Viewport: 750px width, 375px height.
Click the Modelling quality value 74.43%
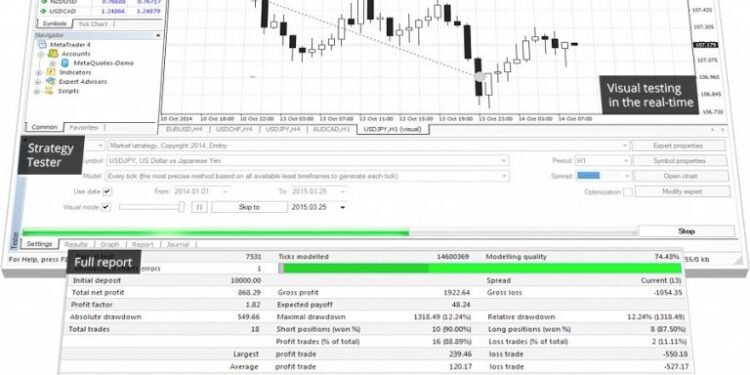(666, 257)
